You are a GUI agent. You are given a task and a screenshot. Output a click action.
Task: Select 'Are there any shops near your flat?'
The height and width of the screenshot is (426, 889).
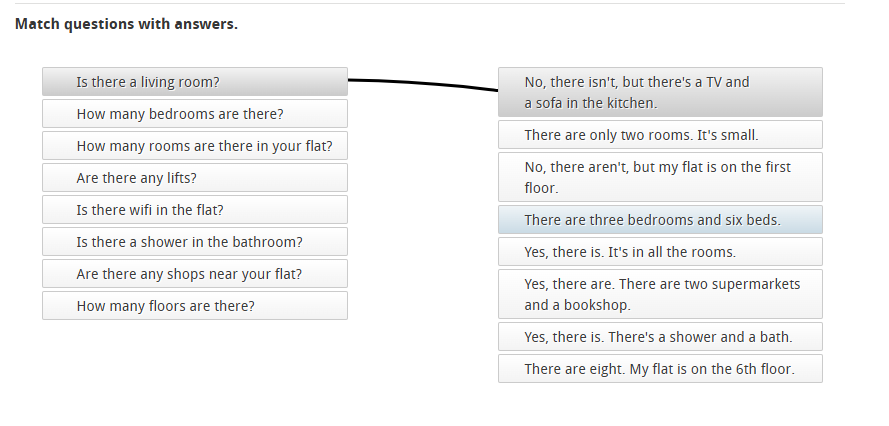[x=195, y=274]
